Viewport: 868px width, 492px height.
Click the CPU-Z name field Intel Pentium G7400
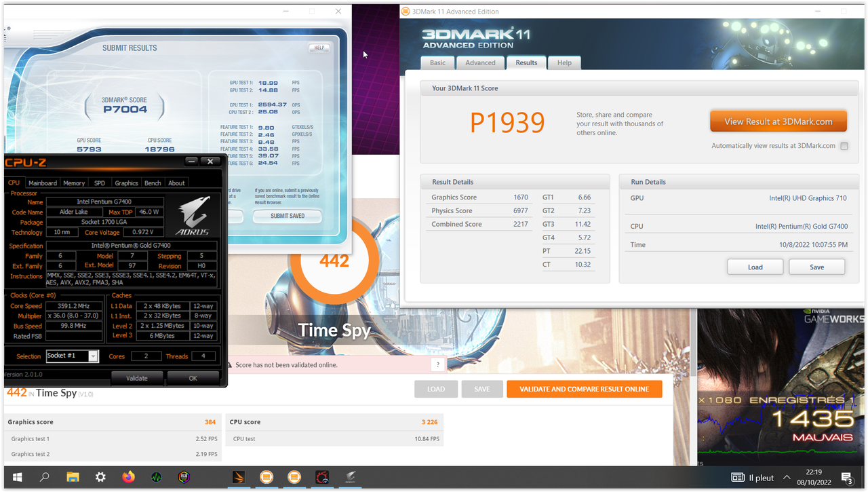[x=105, y=202]
